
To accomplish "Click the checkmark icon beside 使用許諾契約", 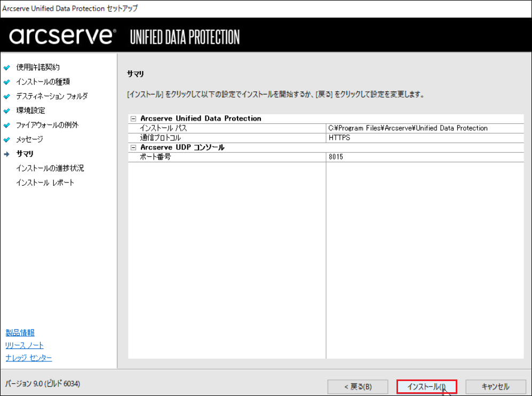I will (7, 68).
